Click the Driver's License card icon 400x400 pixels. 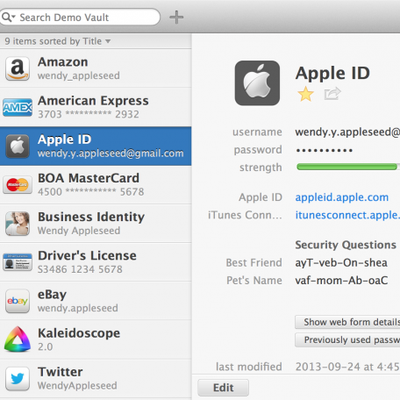[17, 262]
